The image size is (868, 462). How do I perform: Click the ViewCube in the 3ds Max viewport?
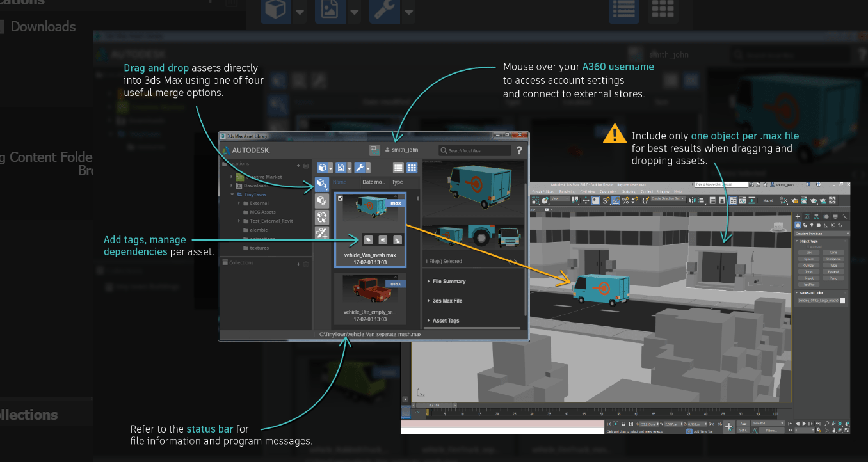point(778,227)
